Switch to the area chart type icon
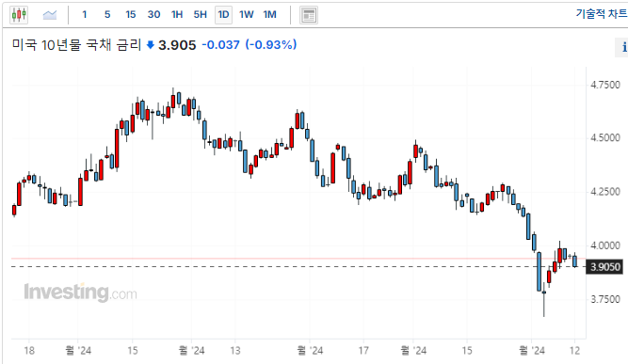Viewport: 628px width, 364px height. coord(50,15)
